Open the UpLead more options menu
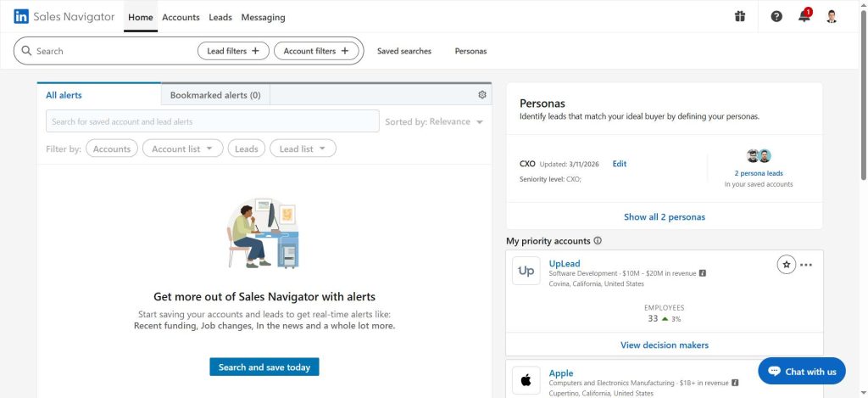 [806, 265]
